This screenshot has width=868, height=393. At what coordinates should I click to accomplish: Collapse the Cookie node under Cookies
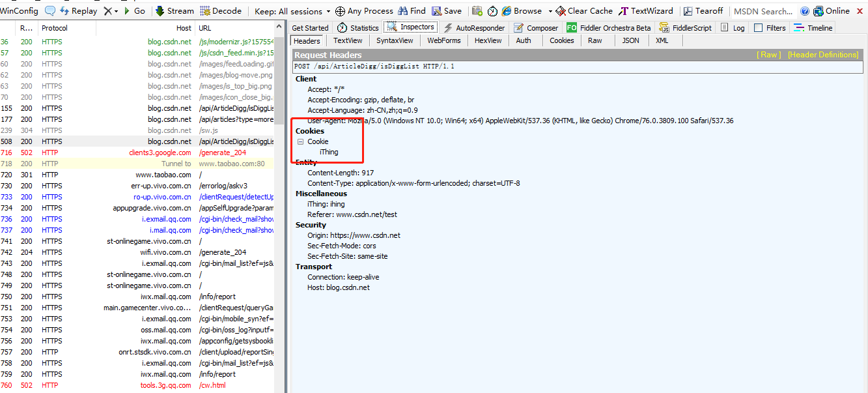(300, 141)
